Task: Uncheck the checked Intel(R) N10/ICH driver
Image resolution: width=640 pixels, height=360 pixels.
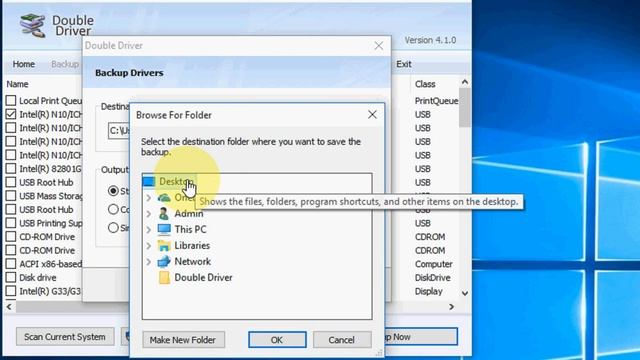Action: coord(11,114)
